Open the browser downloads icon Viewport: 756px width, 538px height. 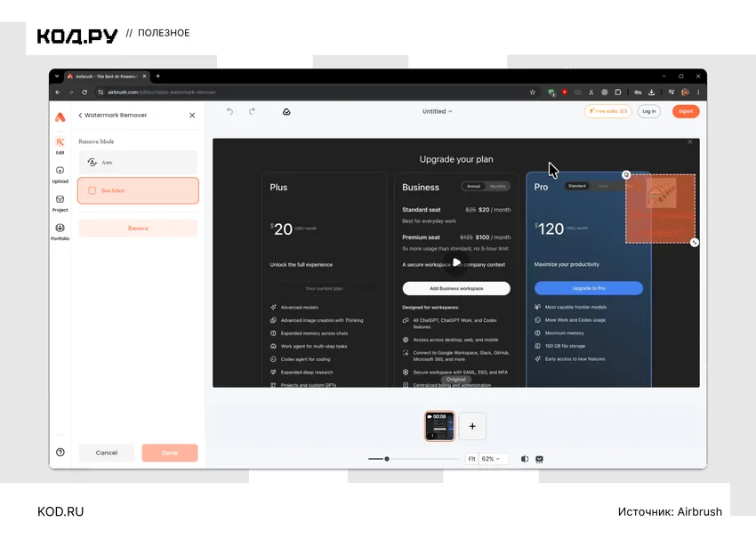pos(651,92)
